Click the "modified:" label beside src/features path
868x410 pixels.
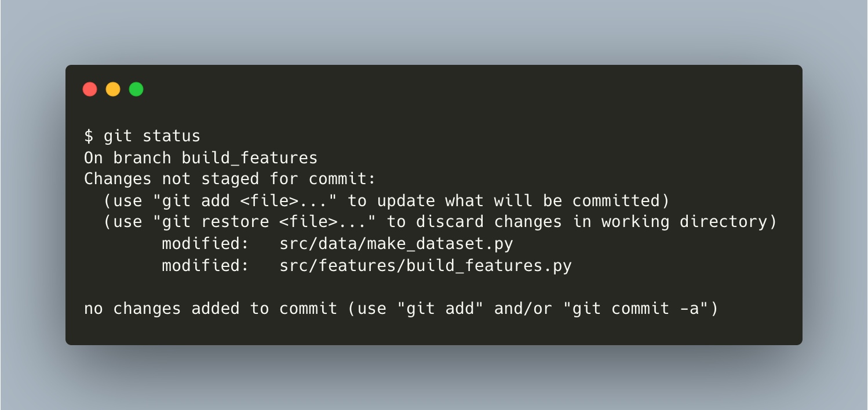pos(206,266)
